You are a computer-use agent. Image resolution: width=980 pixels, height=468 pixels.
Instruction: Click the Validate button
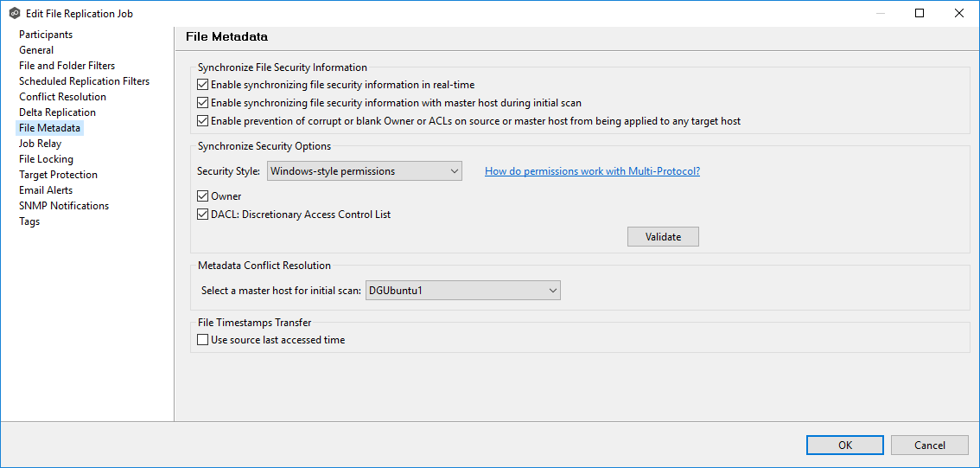pos(663,237)
